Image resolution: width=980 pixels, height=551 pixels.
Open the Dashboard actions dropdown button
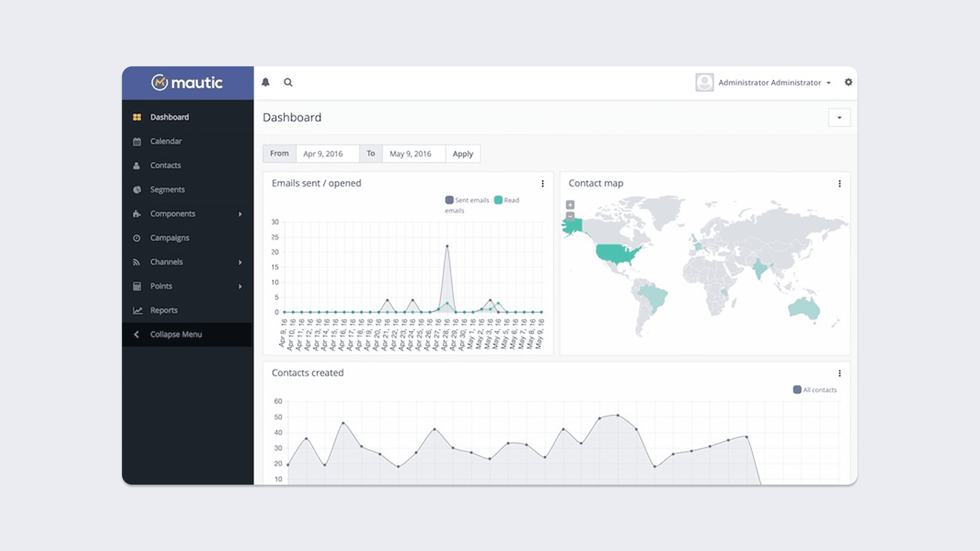coord(839,118)
